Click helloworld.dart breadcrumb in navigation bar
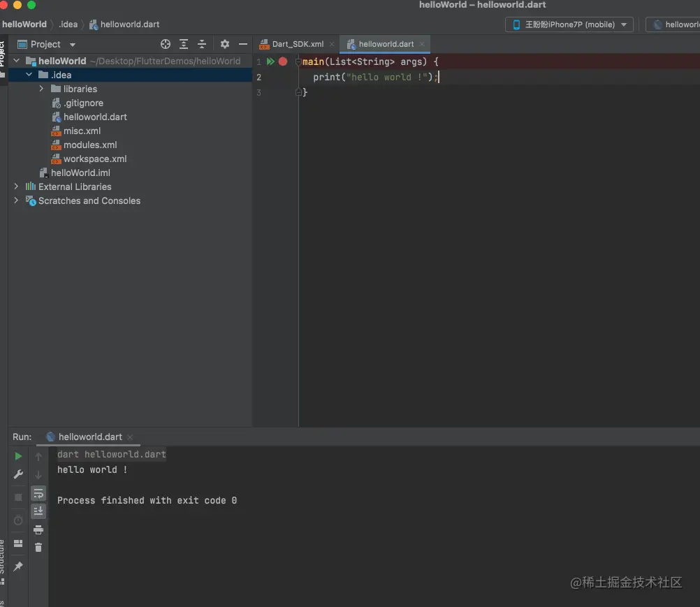700x607 pixels. [x=124, y=24]
